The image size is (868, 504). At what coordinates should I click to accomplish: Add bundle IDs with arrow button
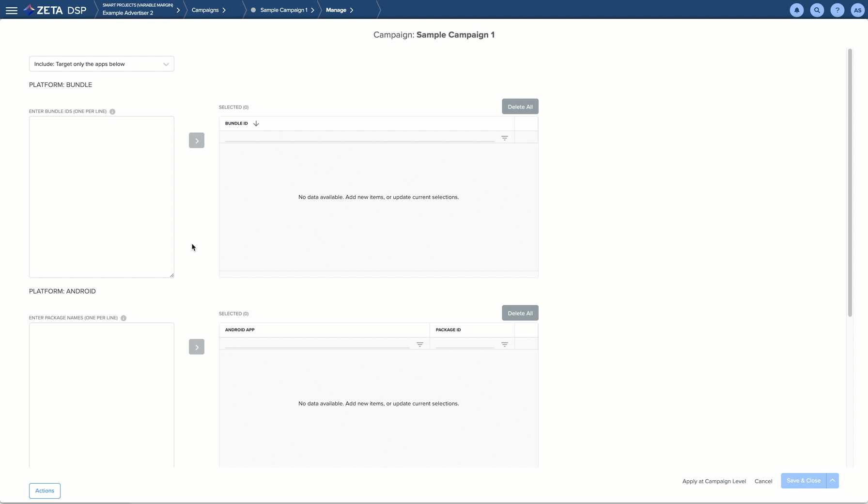[x=197, y=141]
